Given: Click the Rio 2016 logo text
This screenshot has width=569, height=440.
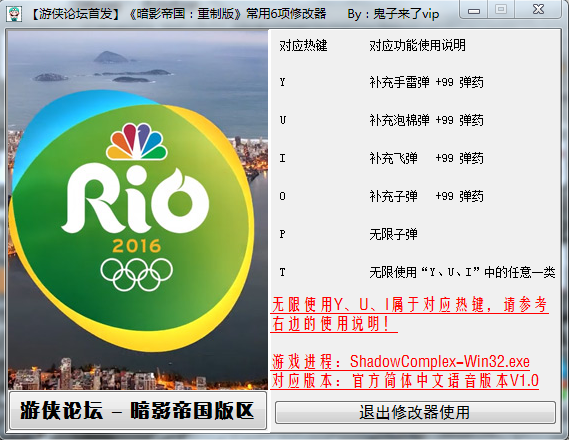Looking at the screenshot, I should 135,200.
